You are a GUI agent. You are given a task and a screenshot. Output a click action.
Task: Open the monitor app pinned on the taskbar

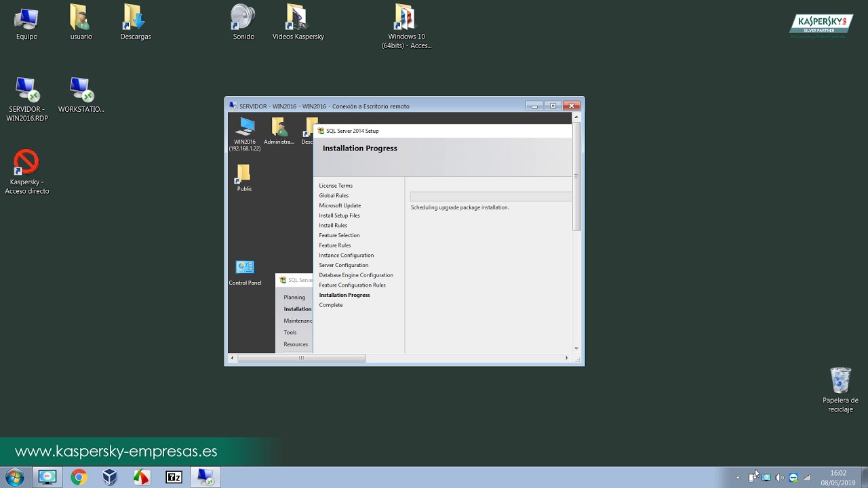coord(47,477)
